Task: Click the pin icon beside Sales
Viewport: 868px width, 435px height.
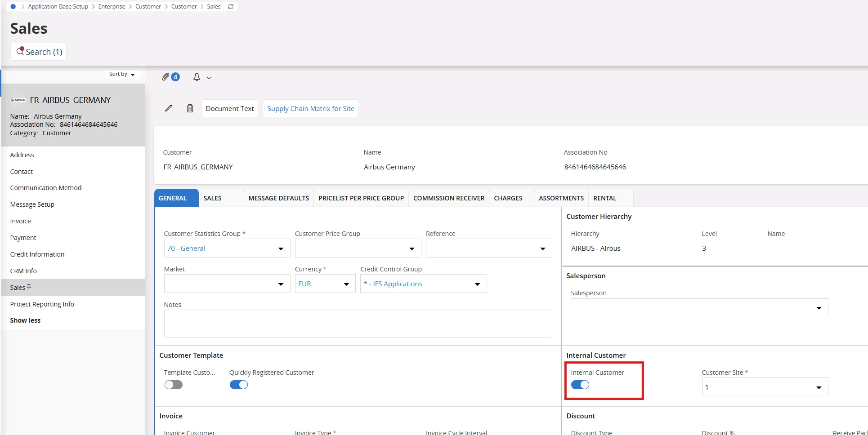Action: click(x=29, y=287)
